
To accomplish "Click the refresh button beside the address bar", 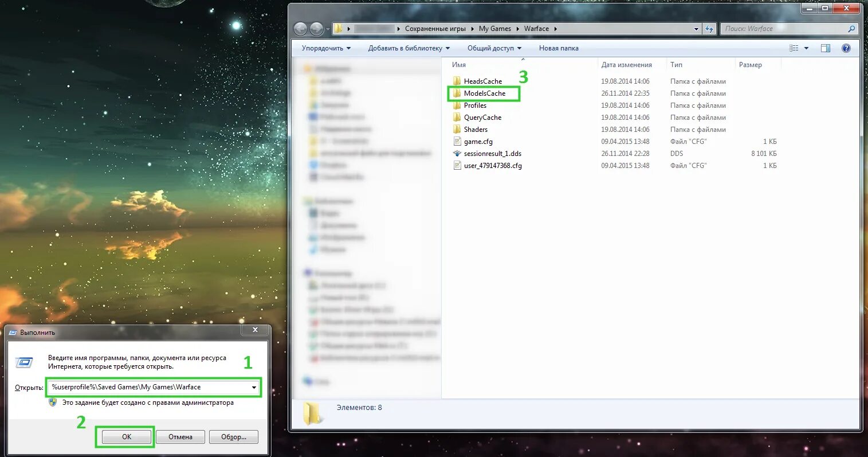I will (x=709, y=29).
